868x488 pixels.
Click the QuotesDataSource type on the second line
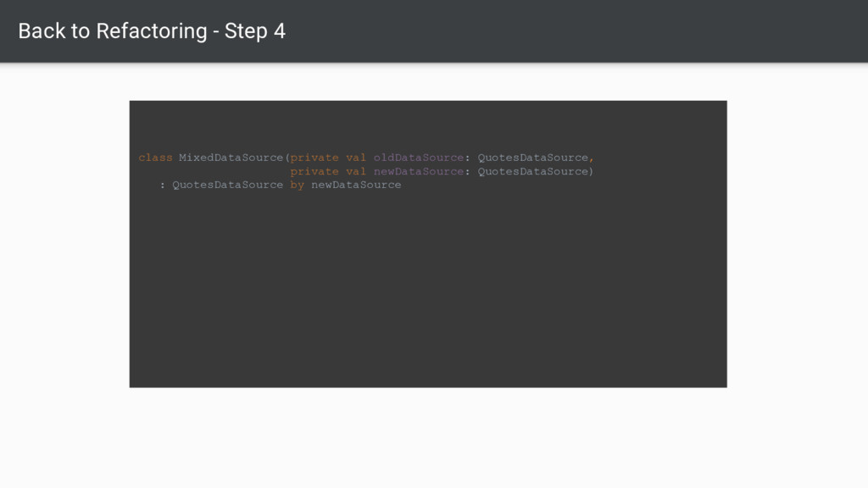533,171
